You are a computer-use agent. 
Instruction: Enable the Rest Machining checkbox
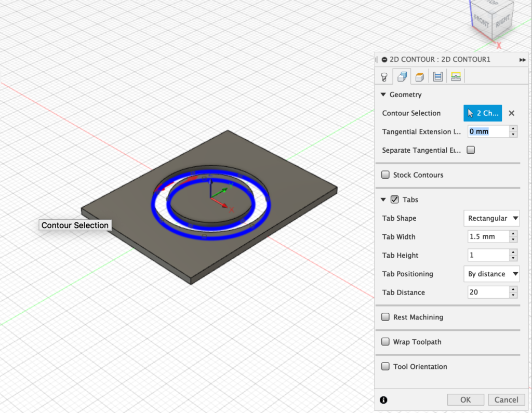385,317
